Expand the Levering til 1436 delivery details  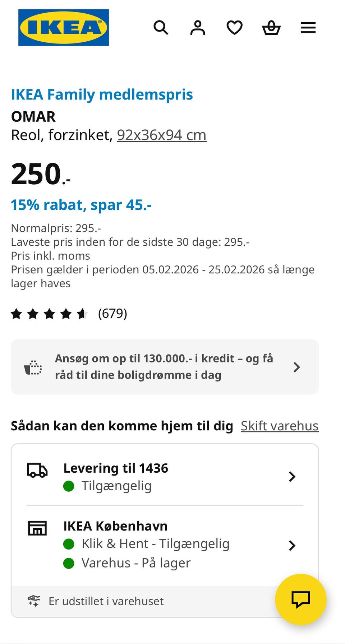tap(292, 477)
